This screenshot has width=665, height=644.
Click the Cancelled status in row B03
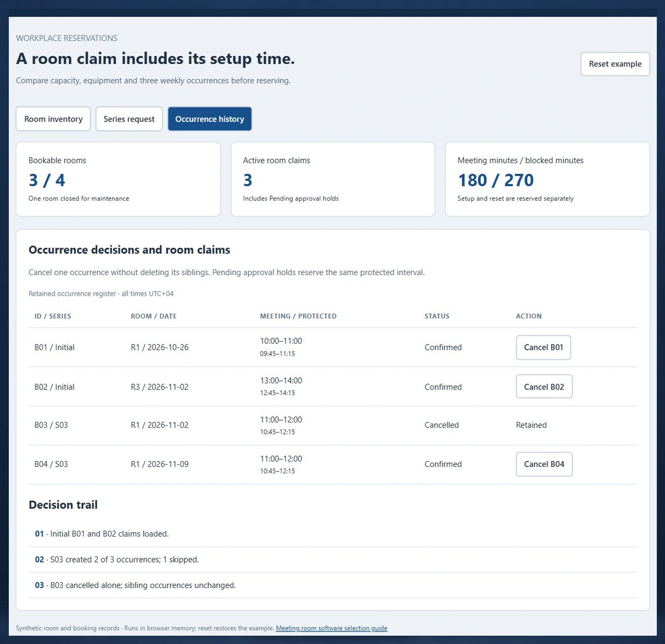[x=442, y=425]
